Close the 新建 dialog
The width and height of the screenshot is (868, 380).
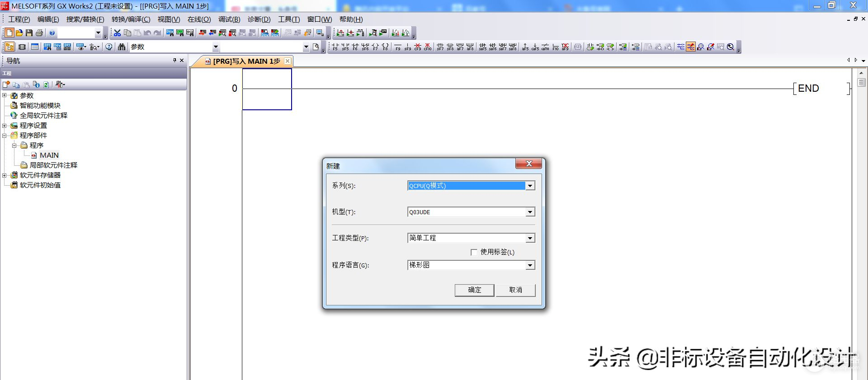tap(529, 164)
